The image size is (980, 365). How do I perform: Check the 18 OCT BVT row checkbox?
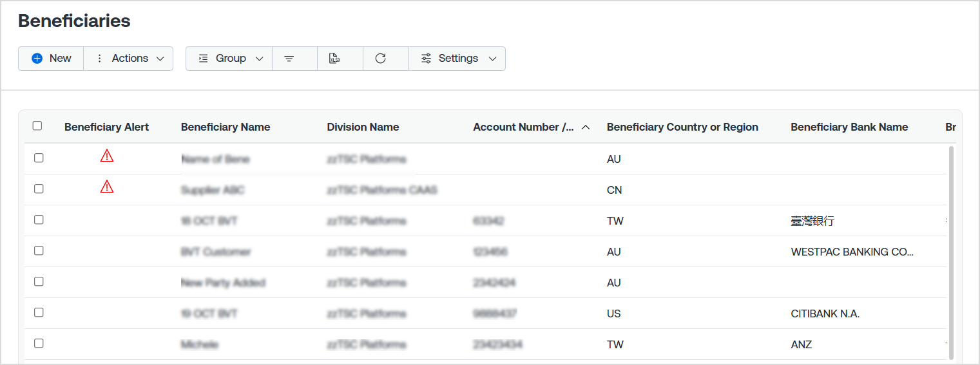tap(39, 220)
